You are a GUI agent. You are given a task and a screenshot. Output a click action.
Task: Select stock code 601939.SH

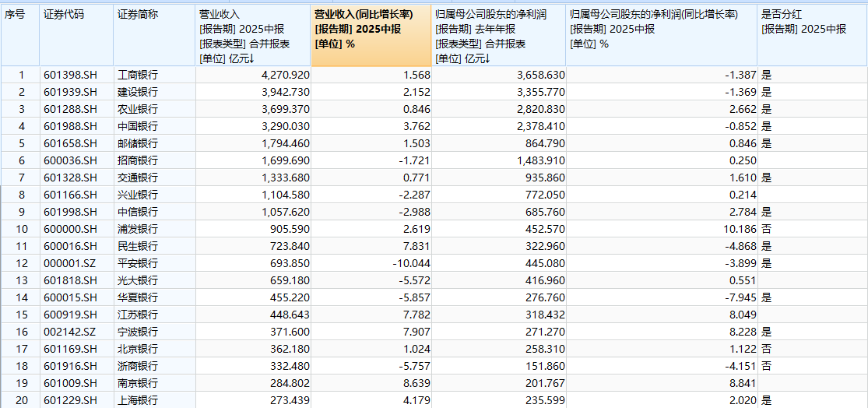70,92
